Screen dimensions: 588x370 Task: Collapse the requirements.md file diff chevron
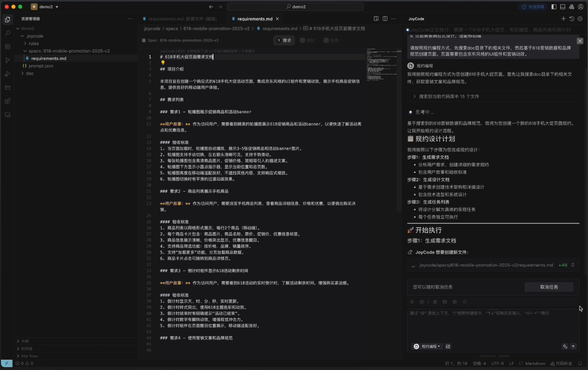point(413,265)
